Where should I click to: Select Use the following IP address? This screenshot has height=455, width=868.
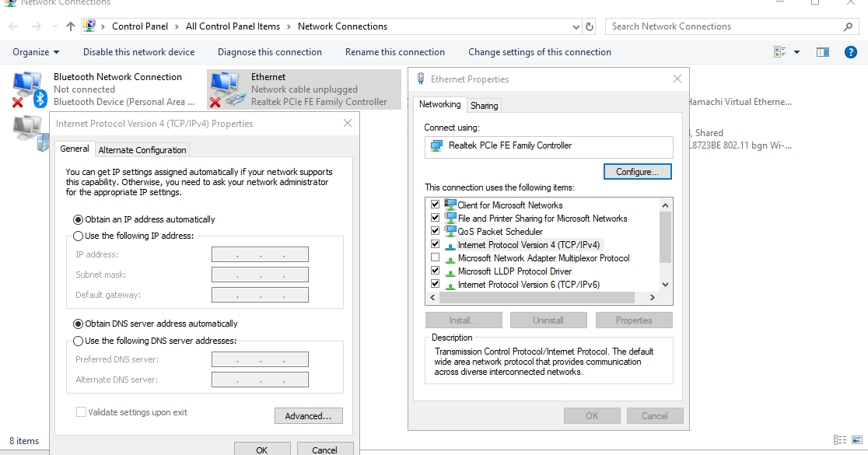79,236
